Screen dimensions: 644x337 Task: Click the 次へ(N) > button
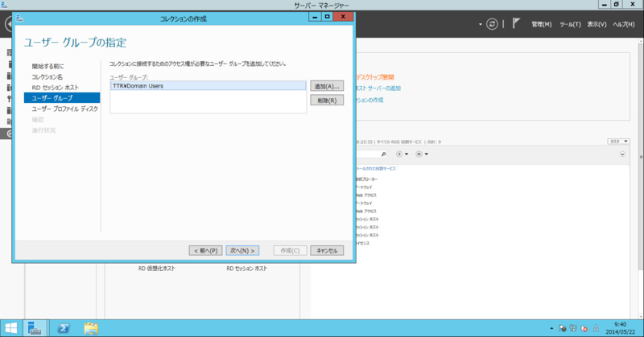[x=242, y=250]
